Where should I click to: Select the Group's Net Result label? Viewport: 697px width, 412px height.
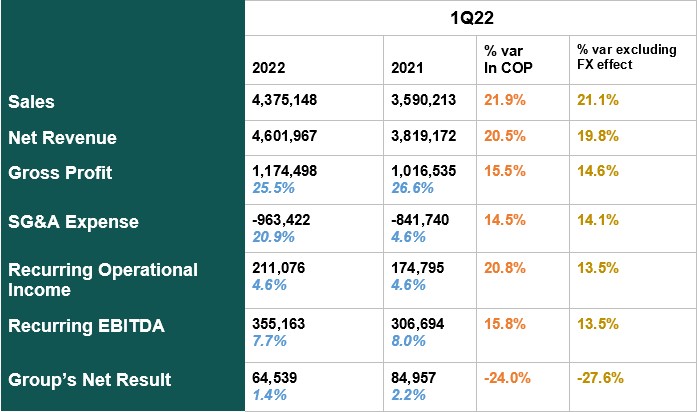point(89,379)
